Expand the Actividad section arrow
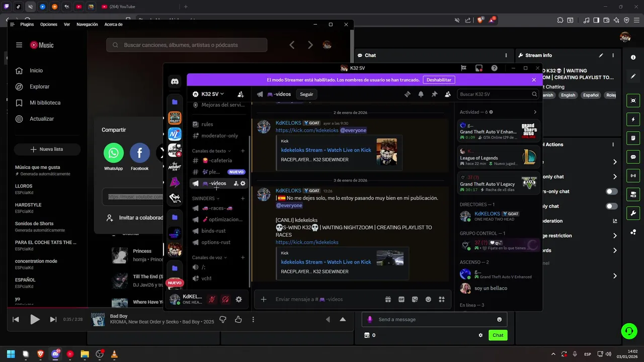This screenshot has width=644, height=362. click(535, 112)
